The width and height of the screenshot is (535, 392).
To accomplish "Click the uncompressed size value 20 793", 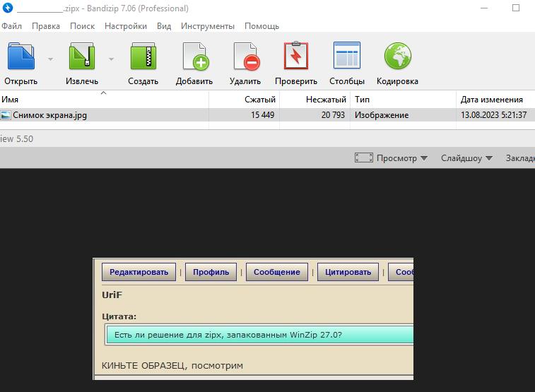I will 333,115.
